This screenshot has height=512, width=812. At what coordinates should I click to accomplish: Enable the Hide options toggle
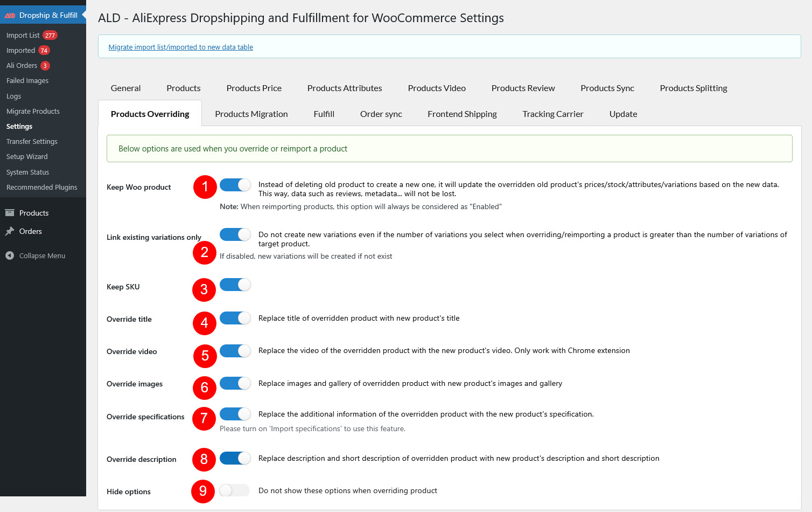(235, 490)
